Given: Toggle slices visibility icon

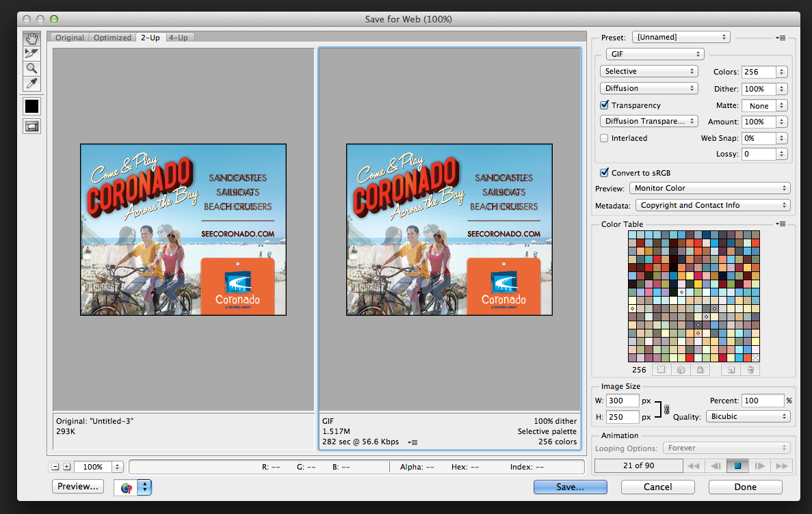Looking at the screenshot, I should 31,126.
